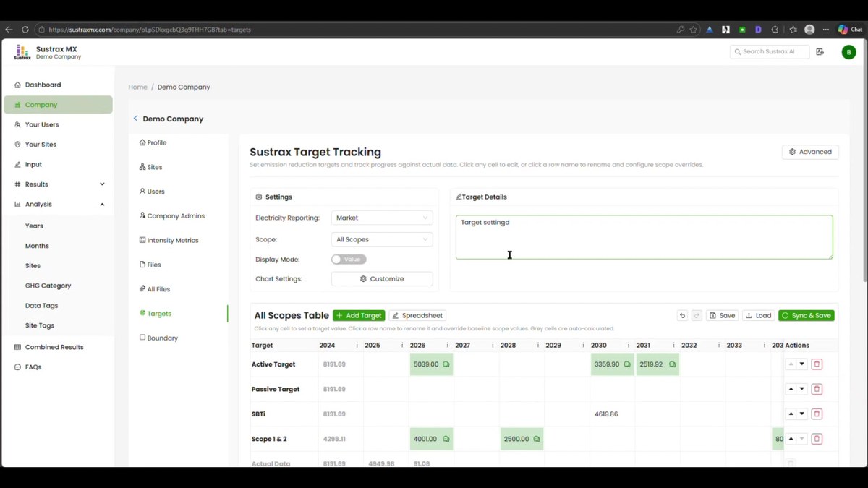
Task: Click the Add Target button
Action: tap(359, 316)
